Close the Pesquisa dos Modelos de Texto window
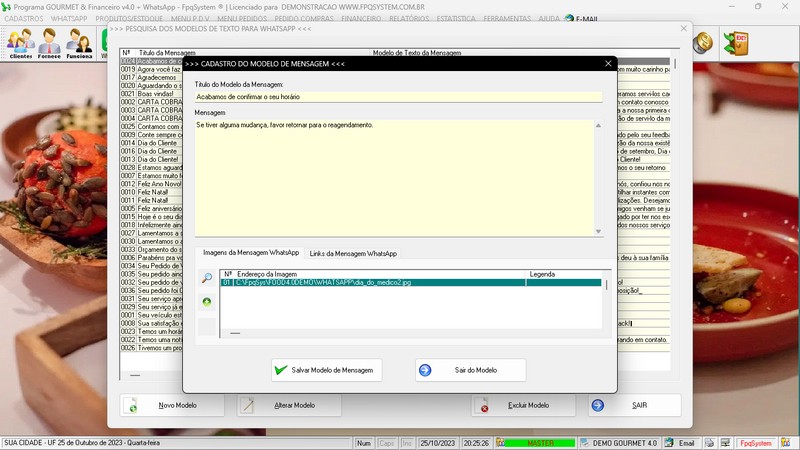Viewport: 800px width, 450px height. 684,29
